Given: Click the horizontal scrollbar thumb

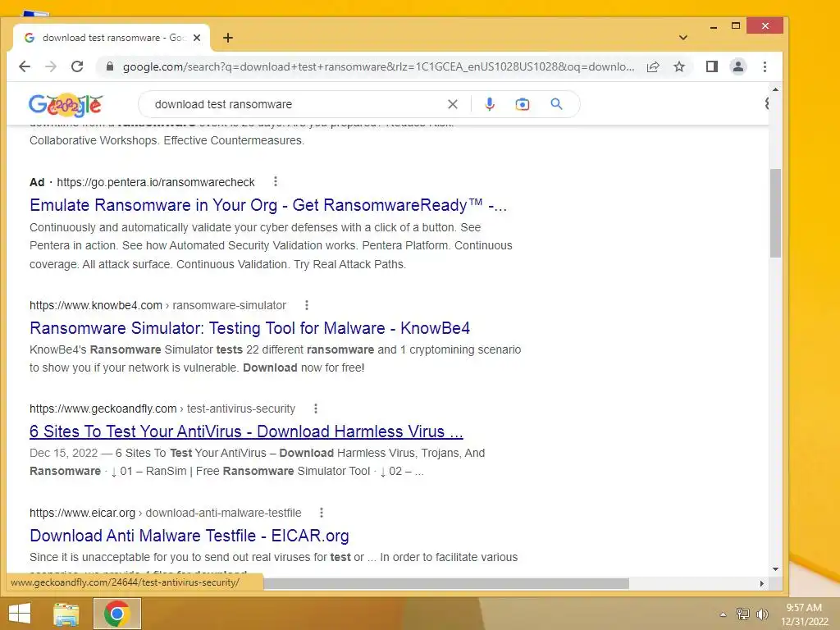Looking at the screenshot, I should [x=446, y=583].
